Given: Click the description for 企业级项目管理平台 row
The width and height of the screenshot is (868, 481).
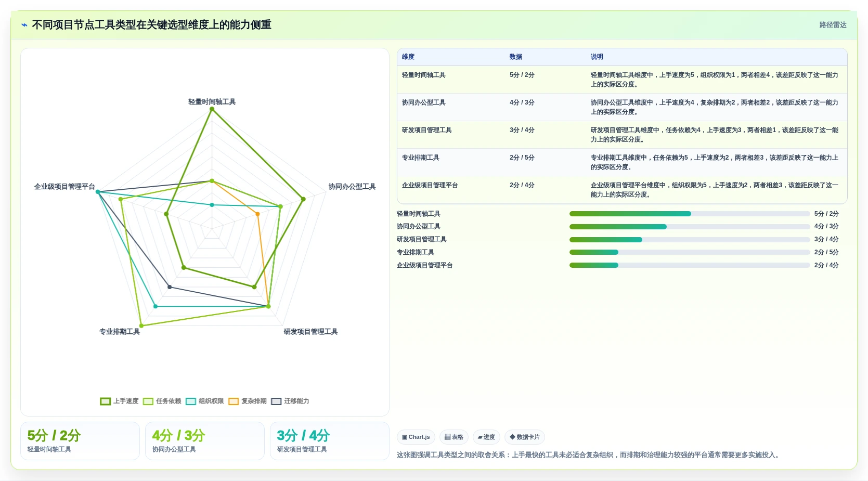Looking at the screenshot, I should point(715,190).
